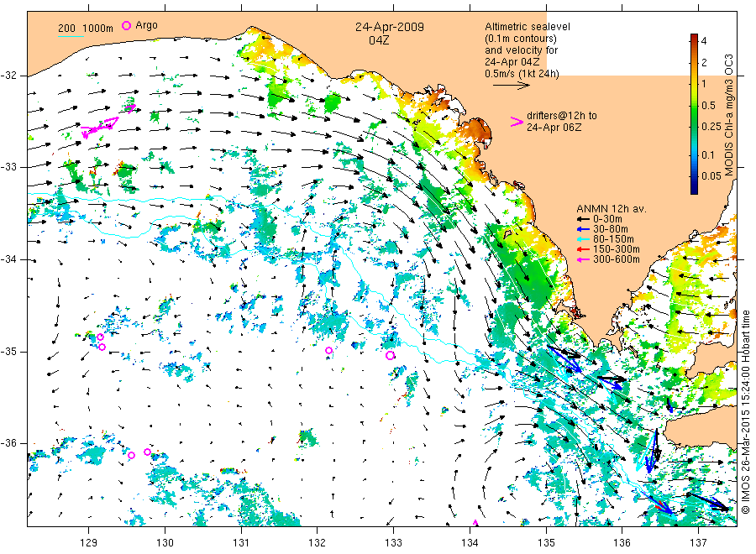Click the '24-Apr 06Z' drifter time label
Viewport: 756px width, 554px height.
point(554,128)
